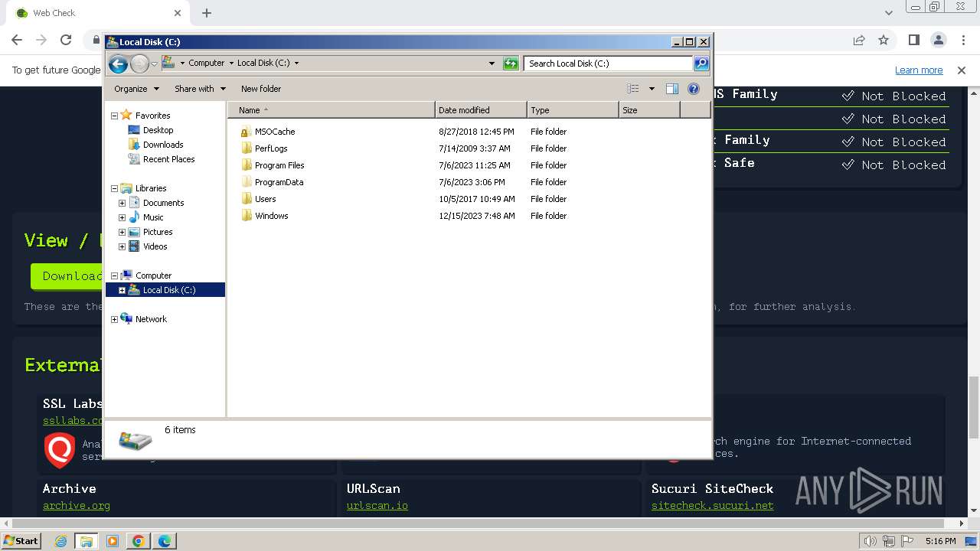Viewport: 980px width, 551px height.
Task: Select the Program Files folder
Action: (279, 165)
